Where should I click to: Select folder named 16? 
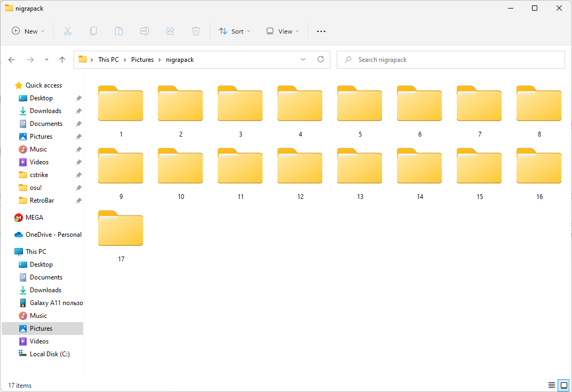click(x=539, y=173)
